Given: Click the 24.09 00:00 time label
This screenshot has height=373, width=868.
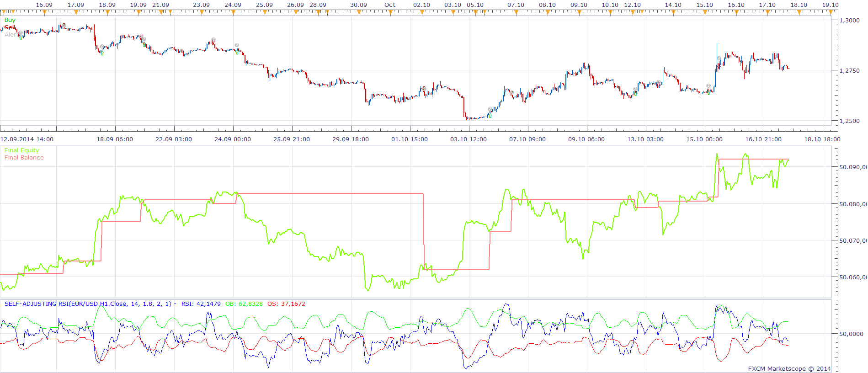Looking at the screenshot, I should [233, 139].
